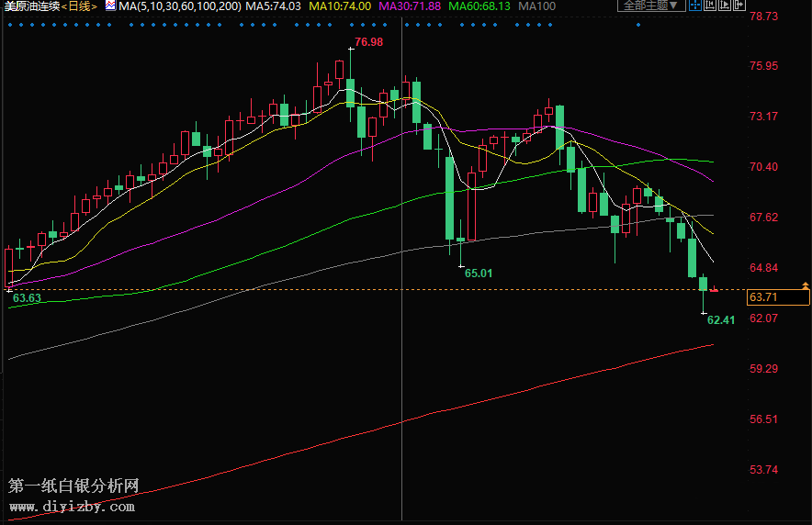Click the orange arrow above 63.71 box
812x525 pixels.
[x=805, y=287]
